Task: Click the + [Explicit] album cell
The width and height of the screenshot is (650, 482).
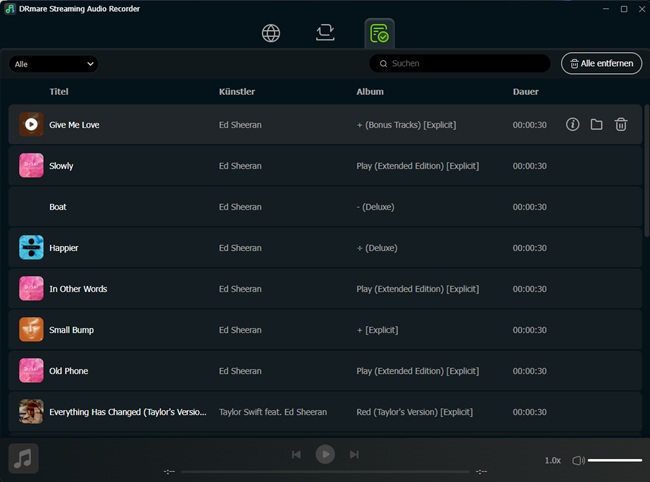Action: 377,330
